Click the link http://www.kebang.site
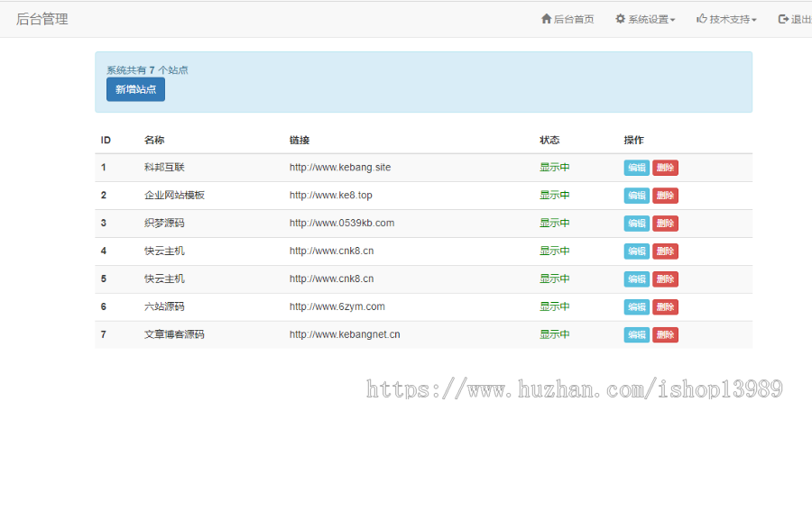This screenshot has width=812, height=512. [x=340, y=168]
